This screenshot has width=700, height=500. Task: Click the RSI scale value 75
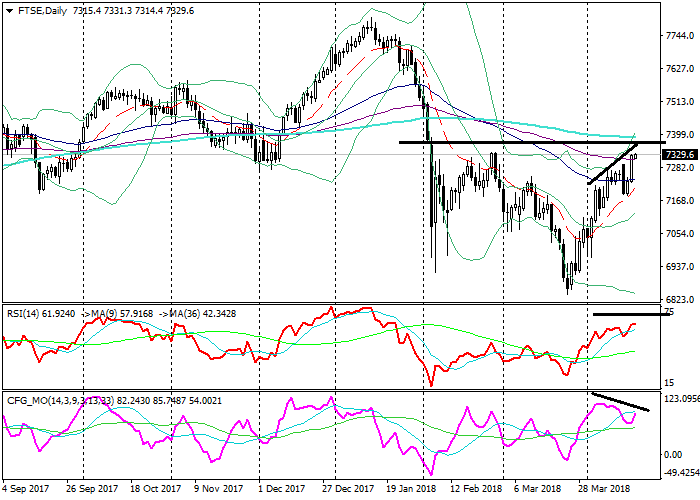click(x=669, y=312)
